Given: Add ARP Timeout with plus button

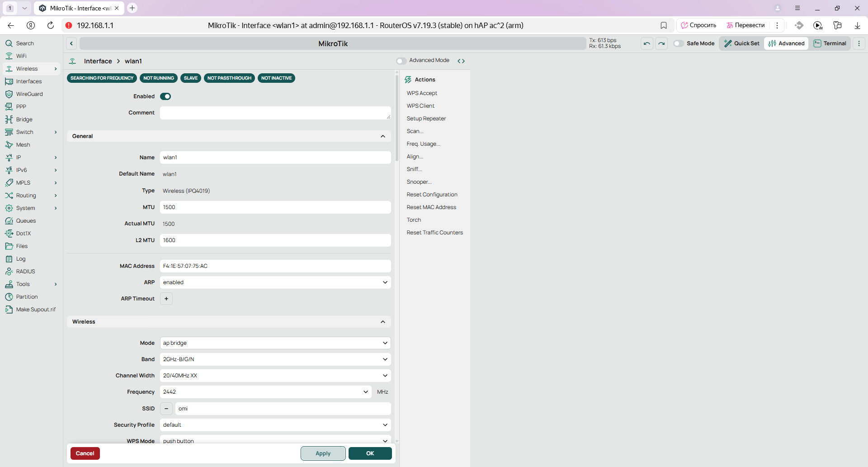Looking at the screenshot, I should coord(166,299).
